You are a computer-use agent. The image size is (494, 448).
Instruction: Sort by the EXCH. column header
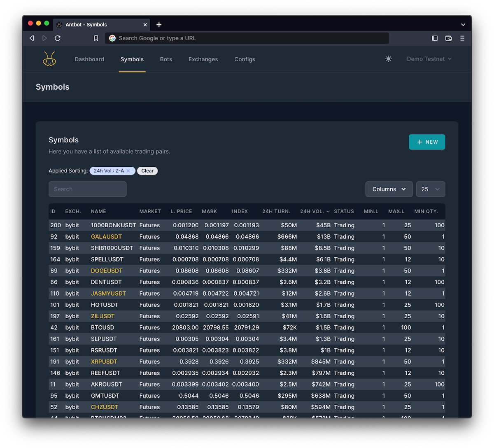point(73,211)
